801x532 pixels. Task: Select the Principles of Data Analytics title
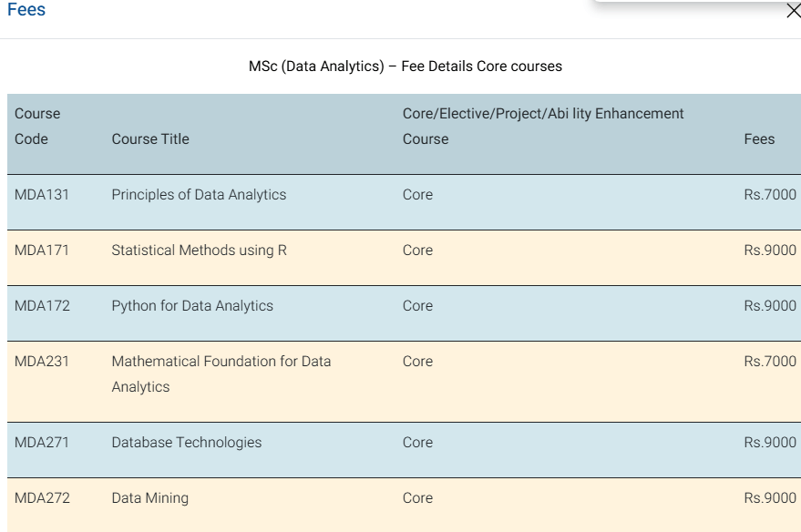tap(199, 195)
